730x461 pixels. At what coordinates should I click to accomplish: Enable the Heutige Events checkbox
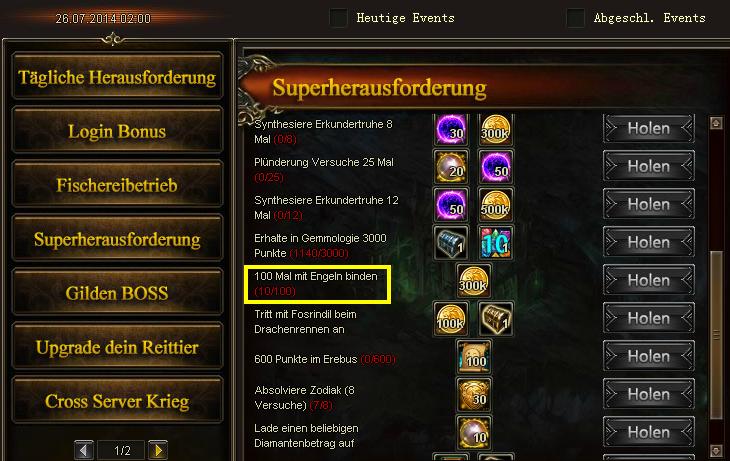tap(338, 18)
